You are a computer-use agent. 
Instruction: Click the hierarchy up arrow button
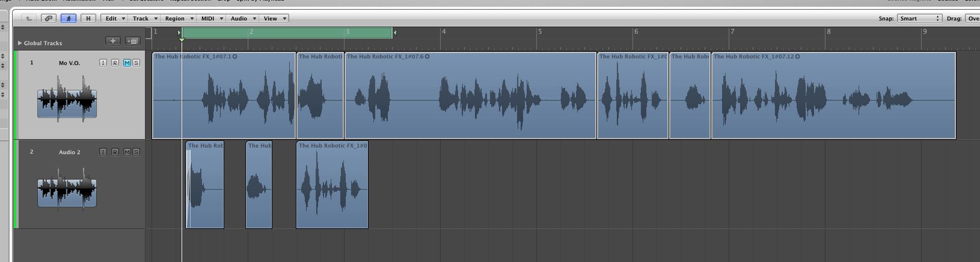point(28,19)
